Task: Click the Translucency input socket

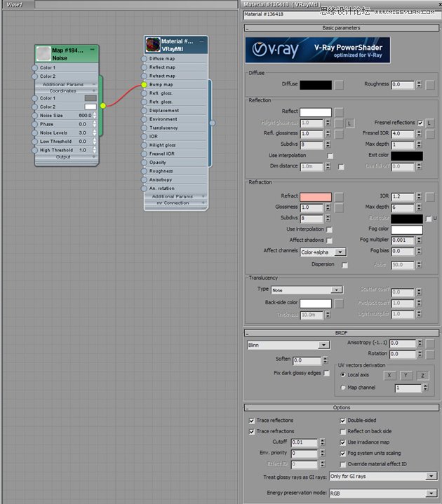Action: click(x=144, y=128)
